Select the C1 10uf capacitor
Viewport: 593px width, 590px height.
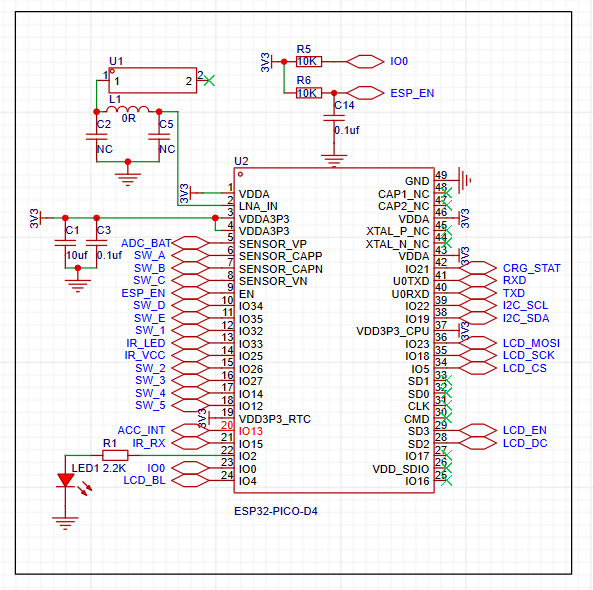point(65,243)
